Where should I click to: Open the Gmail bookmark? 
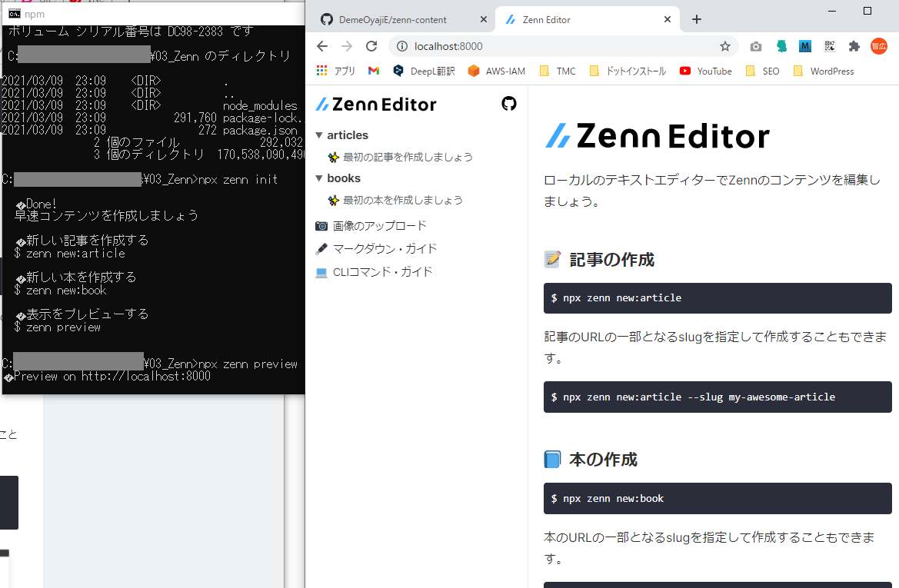(x=374, y=71)
